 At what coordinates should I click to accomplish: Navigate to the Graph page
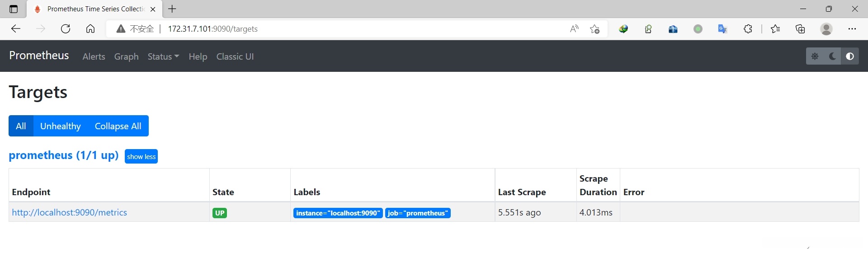126,56
